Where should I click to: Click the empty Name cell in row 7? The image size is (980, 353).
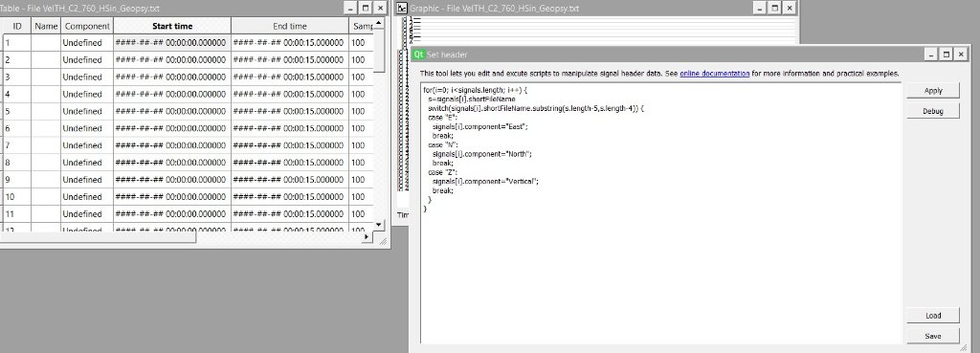tap(46, 145)
